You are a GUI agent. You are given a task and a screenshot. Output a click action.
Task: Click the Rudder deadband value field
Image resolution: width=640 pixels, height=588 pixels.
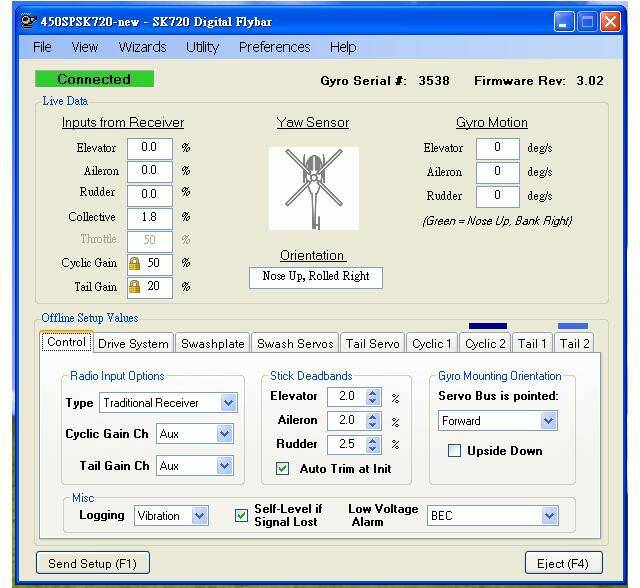[x=347, y=444]
